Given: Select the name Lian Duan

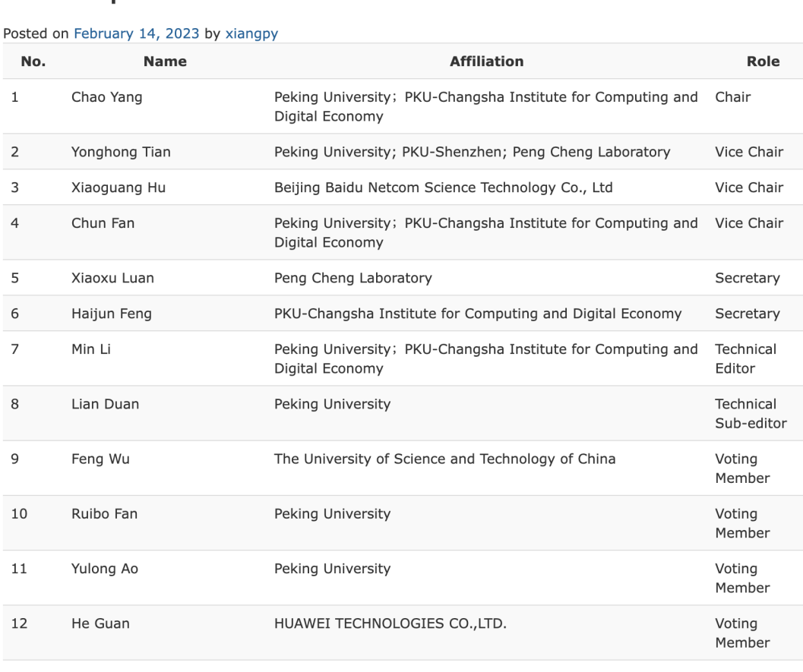Looking at the screenshot, I should 105,404.
